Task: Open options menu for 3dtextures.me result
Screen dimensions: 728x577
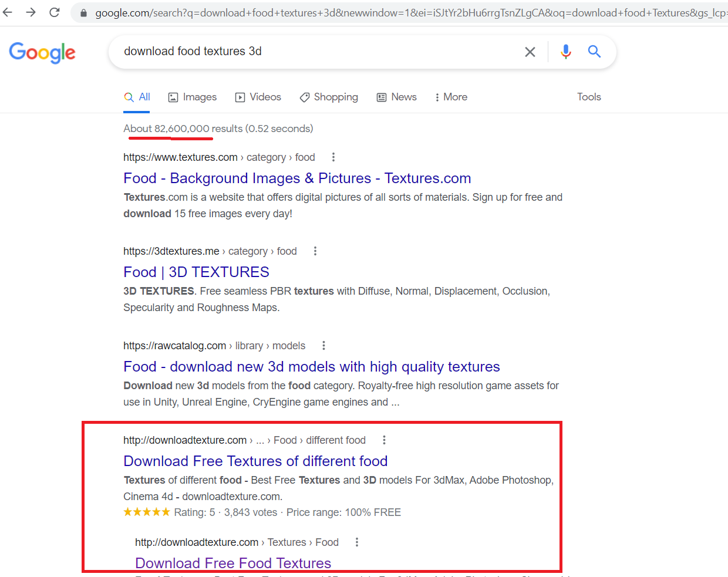Action: (x=315, y=251)
